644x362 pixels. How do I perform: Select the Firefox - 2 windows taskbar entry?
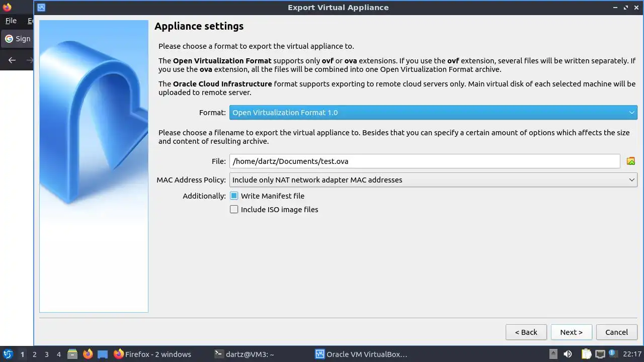[x=152, y=354]
